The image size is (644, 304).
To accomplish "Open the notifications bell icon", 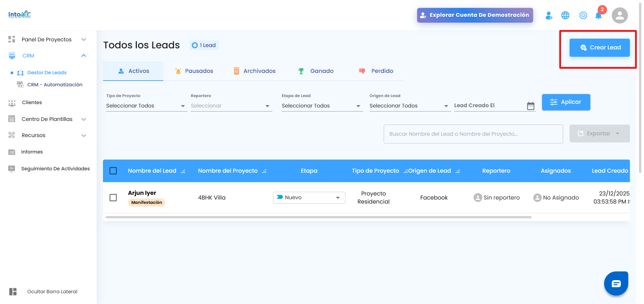I will click(x=598, y=15).
